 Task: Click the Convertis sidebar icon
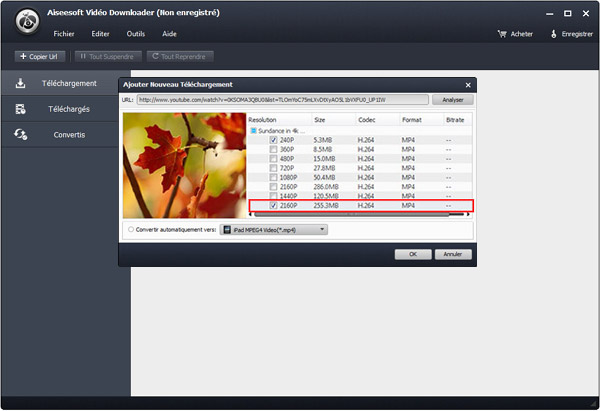point(20,134)
